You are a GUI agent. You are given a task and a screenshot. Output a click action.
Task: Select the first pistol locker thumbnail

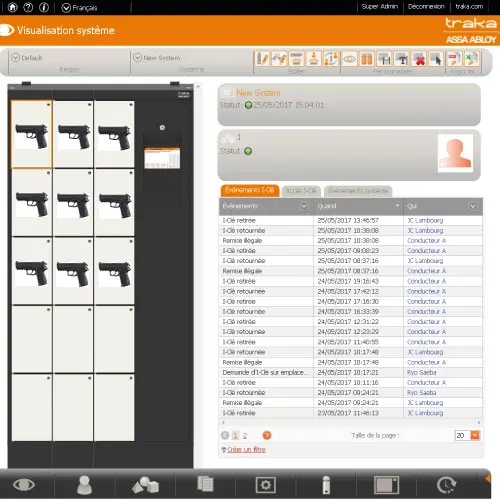(32, 135)
